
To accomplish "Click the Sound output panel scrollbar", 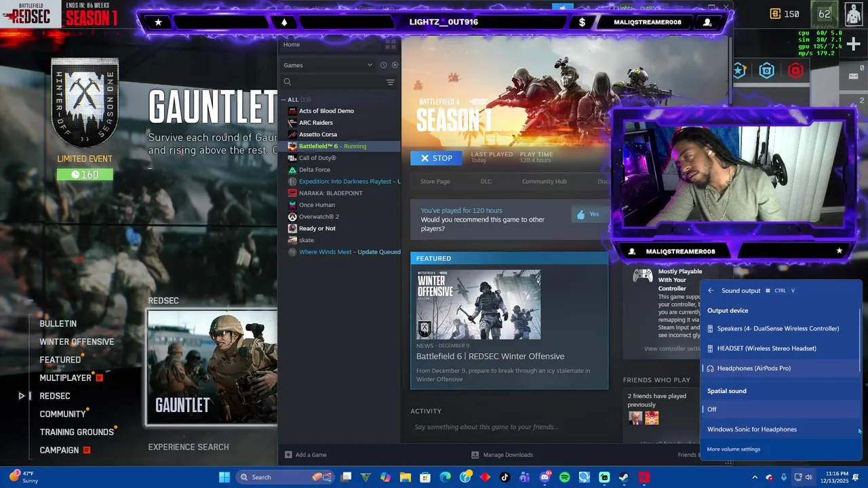I will coord(860,339).
